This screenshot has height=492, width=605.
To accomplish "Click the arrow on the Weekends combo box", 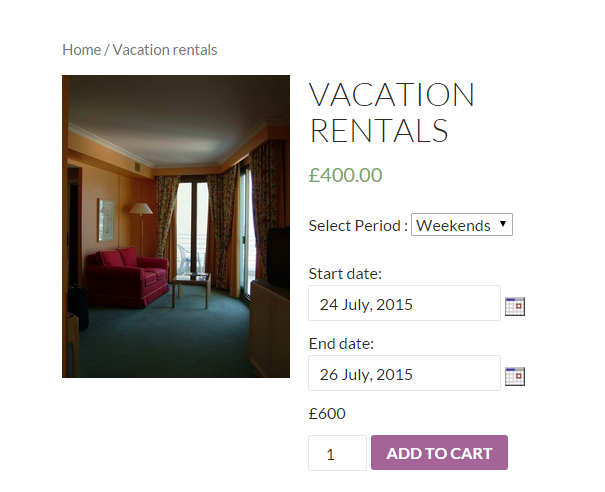I will (x=502, y=223).
